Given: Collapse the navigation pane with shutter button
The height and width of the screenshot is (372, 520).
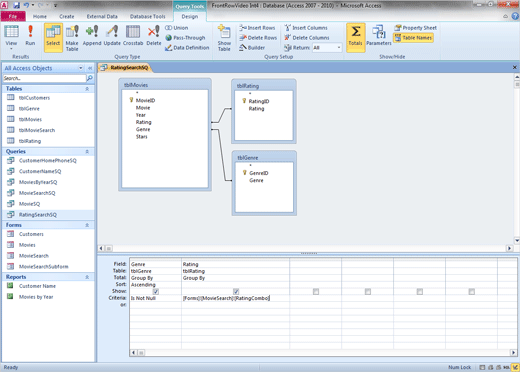Looking at the screenshot, I should coord(90,68).
